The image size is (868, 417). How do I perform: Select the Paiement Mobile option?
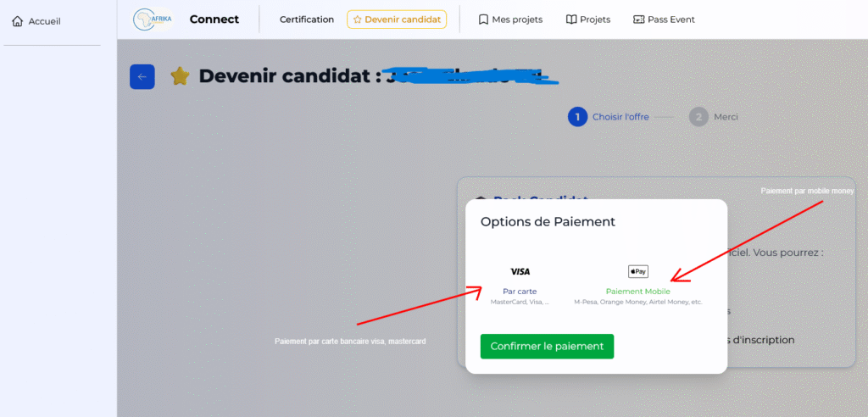637,292
